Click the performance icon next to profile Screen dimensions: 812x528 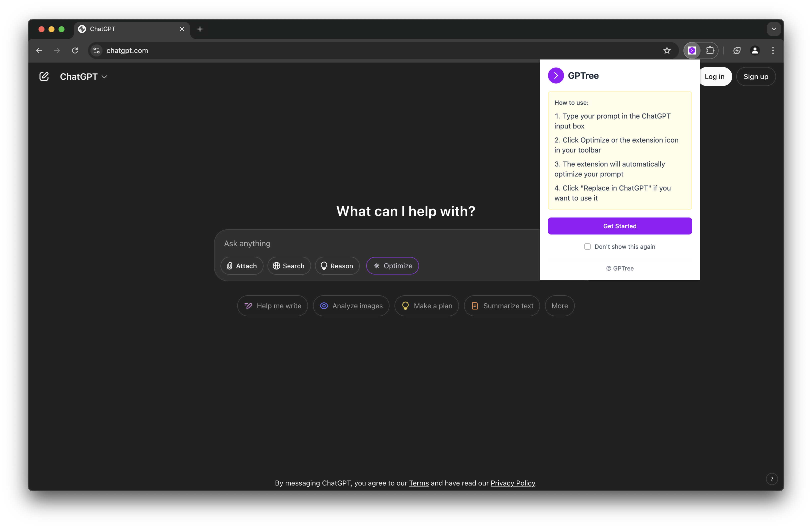pos(736,50)
